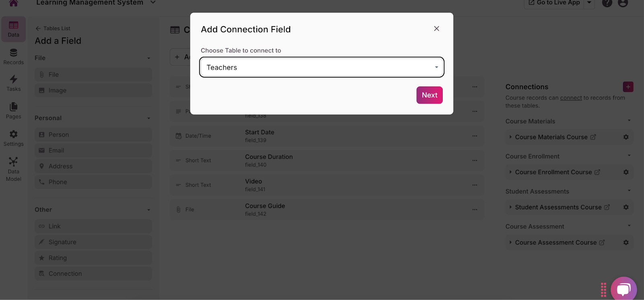Click the pink add connection plus icon
Image resolution: width=644 pixels, height=300 pixels.
[x=628, y=87]
